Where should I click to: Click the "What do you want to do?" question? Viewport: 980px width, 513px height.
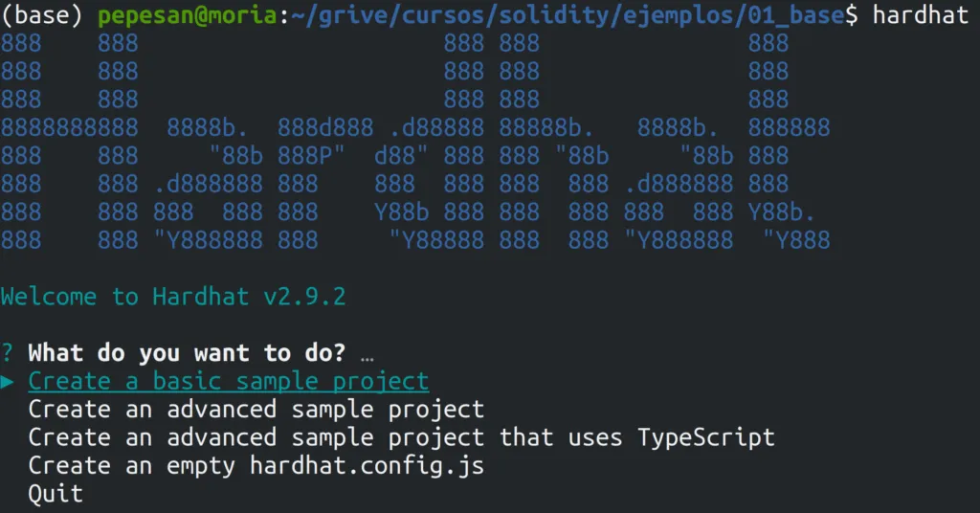187,353
